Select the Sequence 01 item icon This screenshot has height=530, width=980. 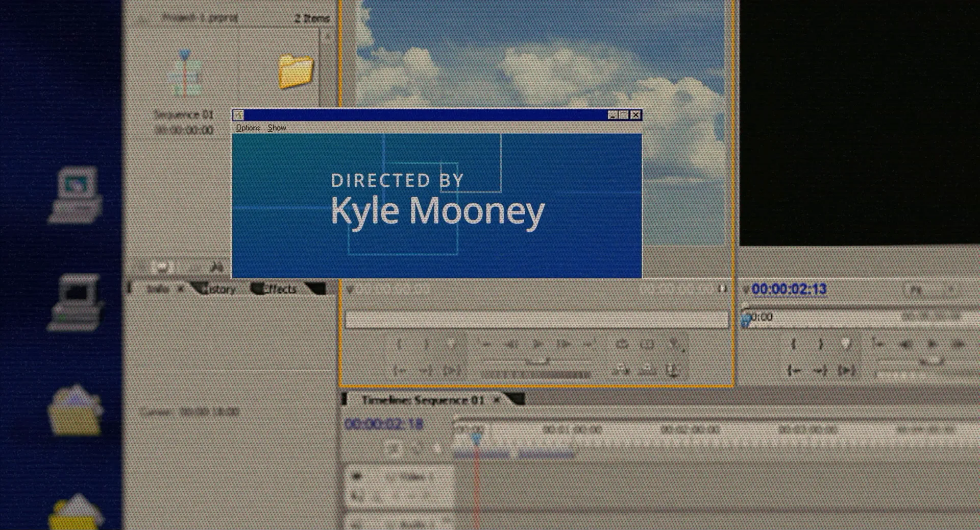point(185,74)
